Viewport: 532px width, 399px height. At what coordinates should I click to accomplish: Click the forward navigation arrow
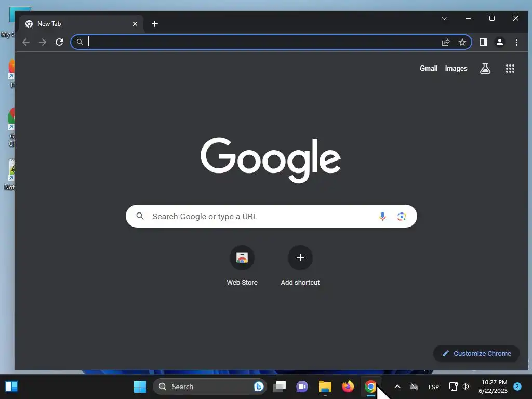[x=43, y=42]
